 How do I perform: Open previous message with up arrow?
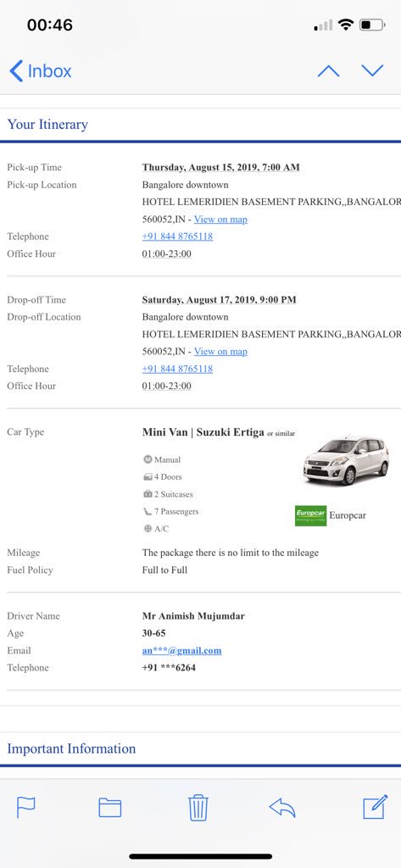328,71
